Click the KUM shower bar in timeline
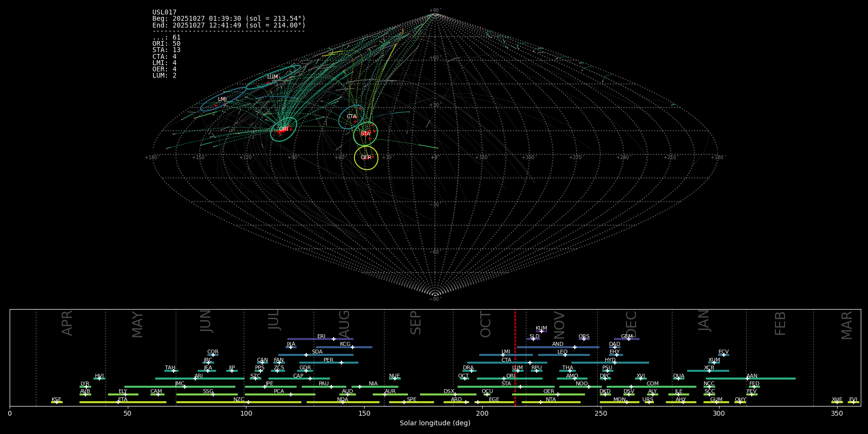Image resolution: width=868 pixels, height=434 pixels. point(542,331)
